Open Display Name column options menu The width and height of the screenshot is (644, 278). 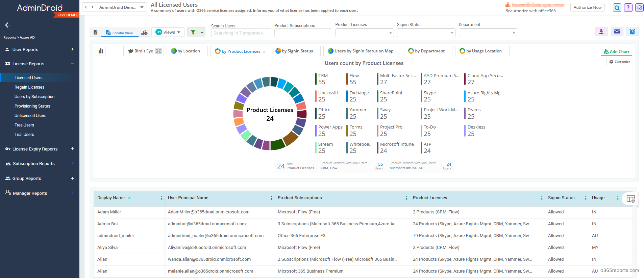[x=162, y=198]
